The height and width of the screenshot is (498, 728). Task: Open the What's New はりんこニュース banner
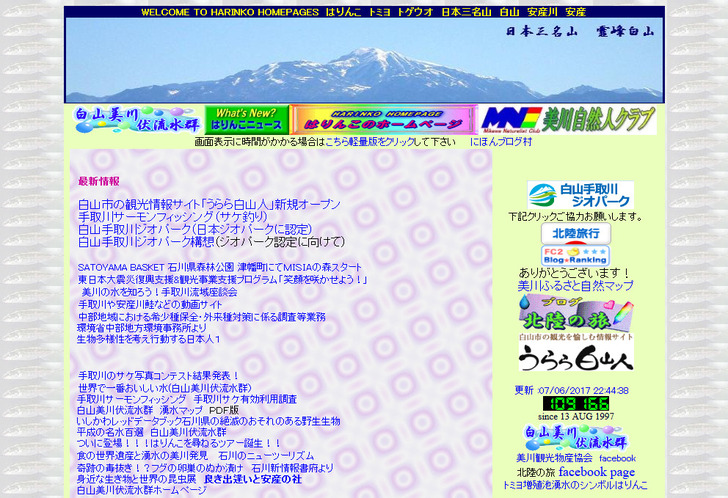click(x=246, y=120)
